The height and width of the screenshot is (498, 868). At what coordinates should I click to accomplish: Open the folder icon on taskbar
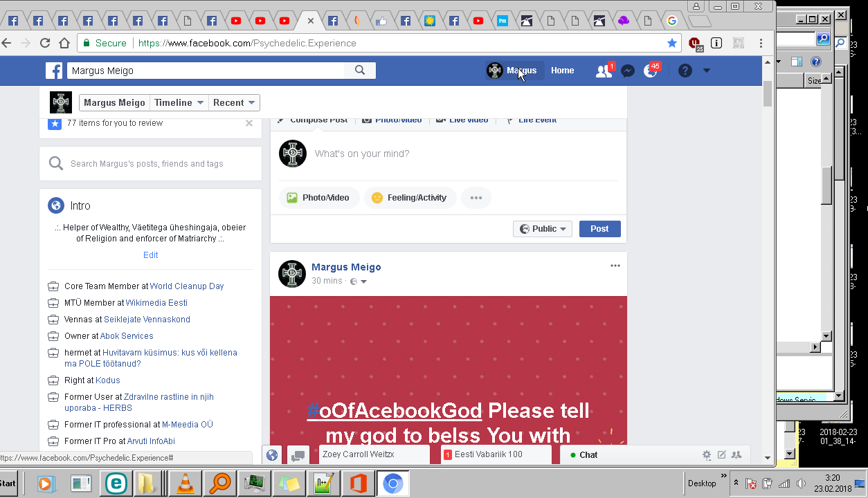[x=147, y=483]
